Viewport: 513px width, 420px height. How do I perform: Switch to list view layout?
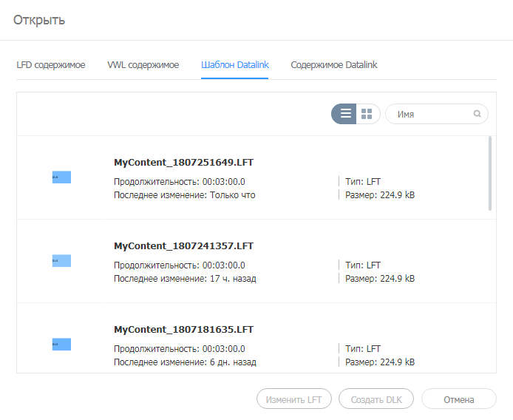[345, 114]
